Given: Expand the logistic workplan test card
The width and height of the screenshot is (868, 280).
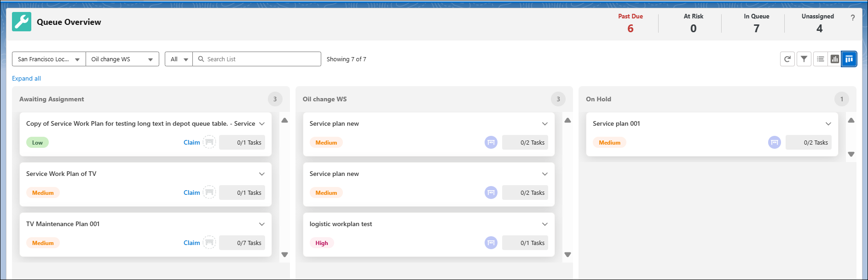Looking at the screenshot, I should coord(545,224).
